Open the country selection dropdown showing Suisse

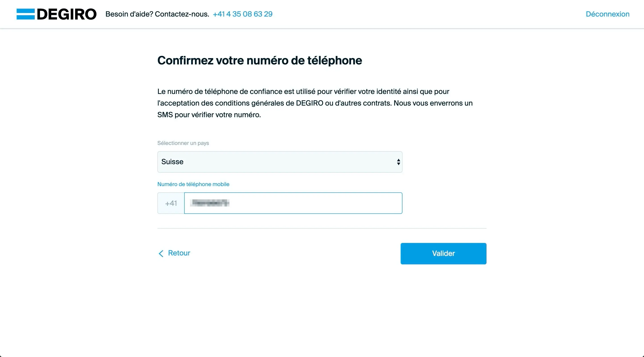click(280, 162)
